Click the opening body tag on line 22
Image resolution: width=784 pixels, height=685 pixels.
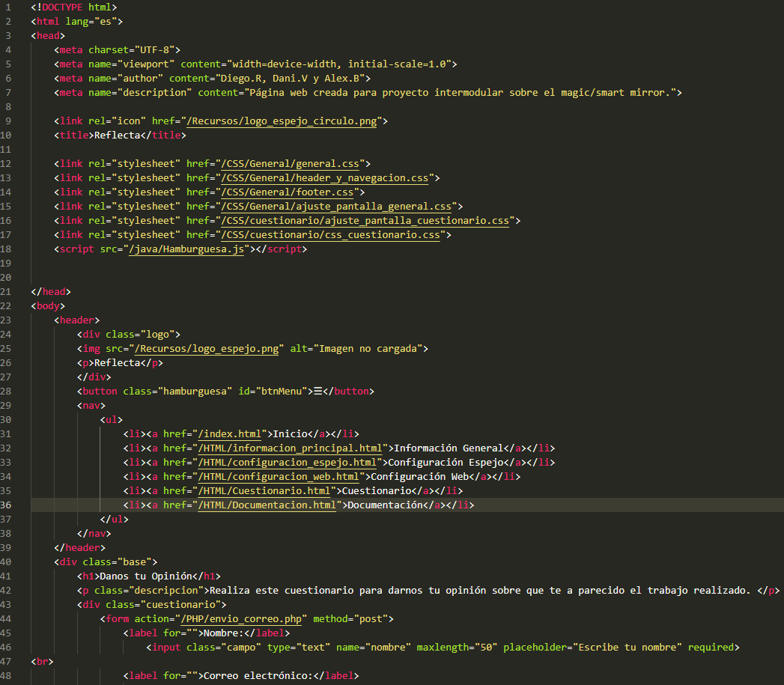tap(48, 306)
